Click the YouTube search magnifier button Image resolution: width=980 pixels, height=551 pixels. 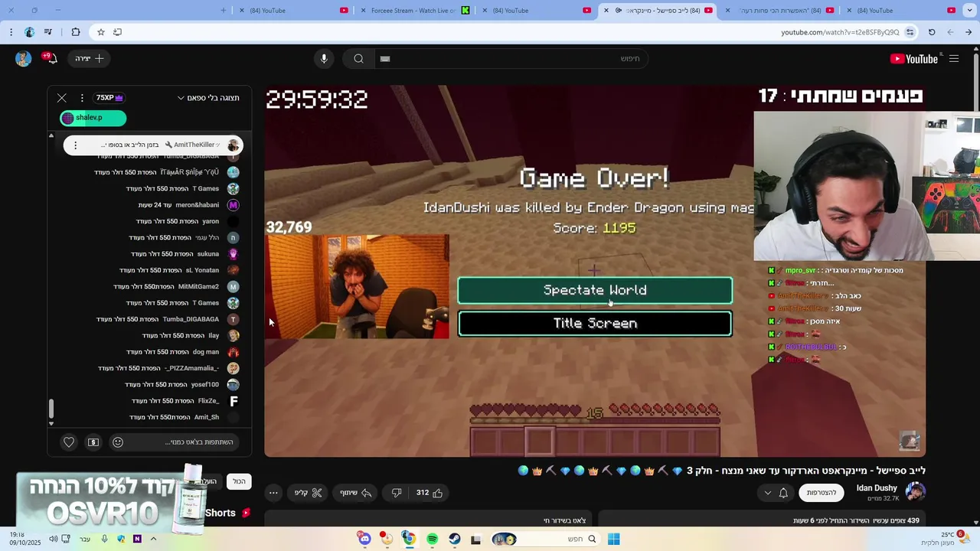point(358,59)
